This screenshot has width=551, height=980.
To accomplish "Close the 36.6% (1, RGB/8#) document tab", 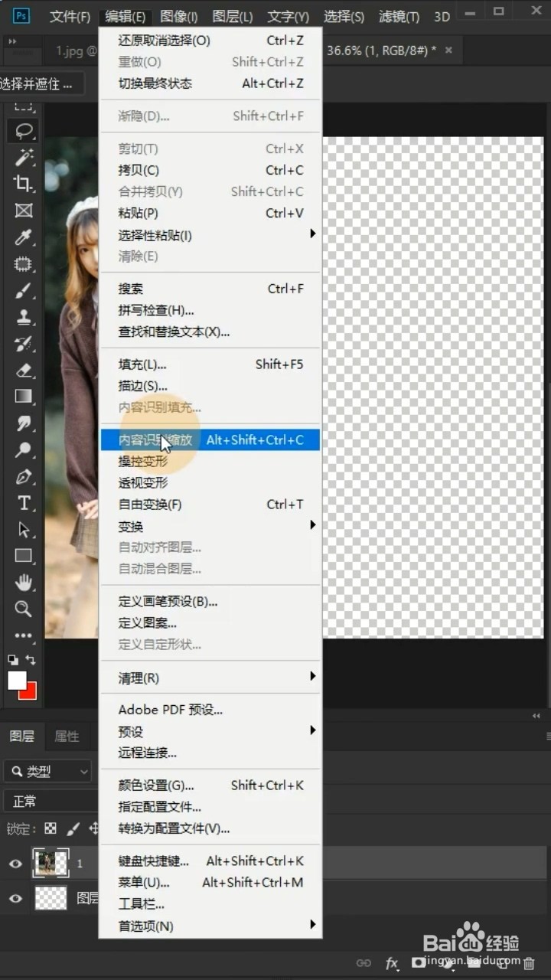I will (x=448, y=50).
